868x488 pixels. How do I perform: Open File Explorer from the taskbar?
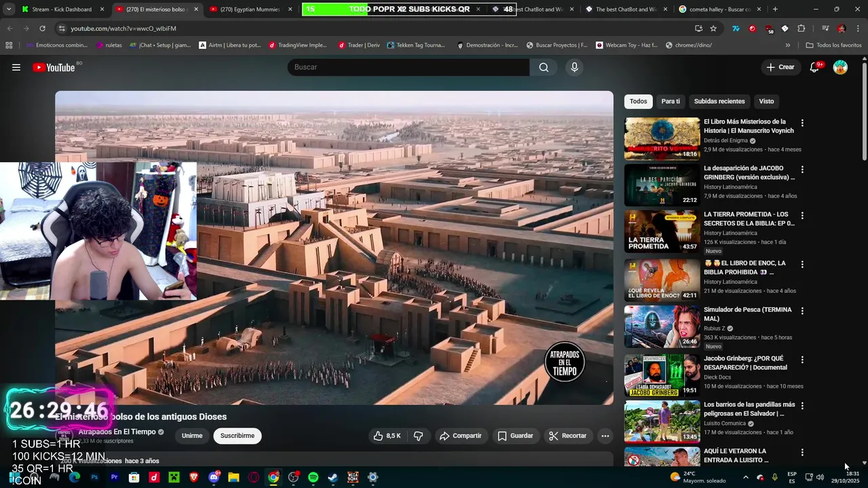[233, 477]
